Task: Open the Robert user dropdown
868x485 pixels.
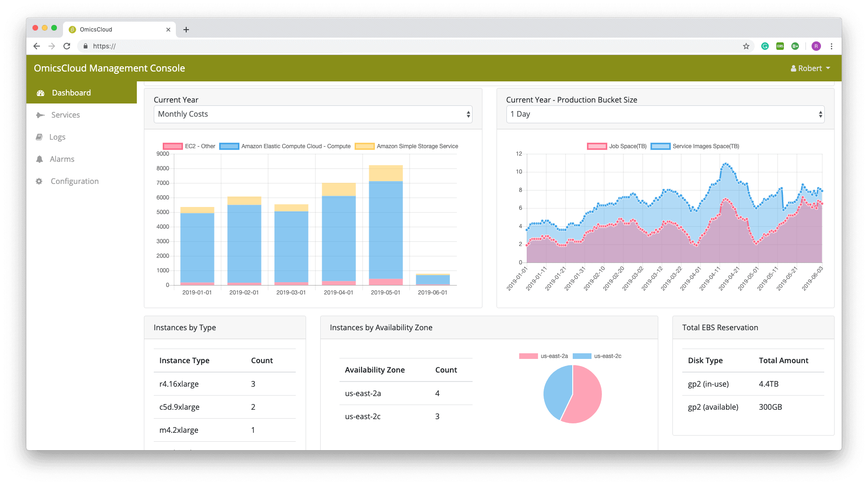Action: click(x=810, y=68)
